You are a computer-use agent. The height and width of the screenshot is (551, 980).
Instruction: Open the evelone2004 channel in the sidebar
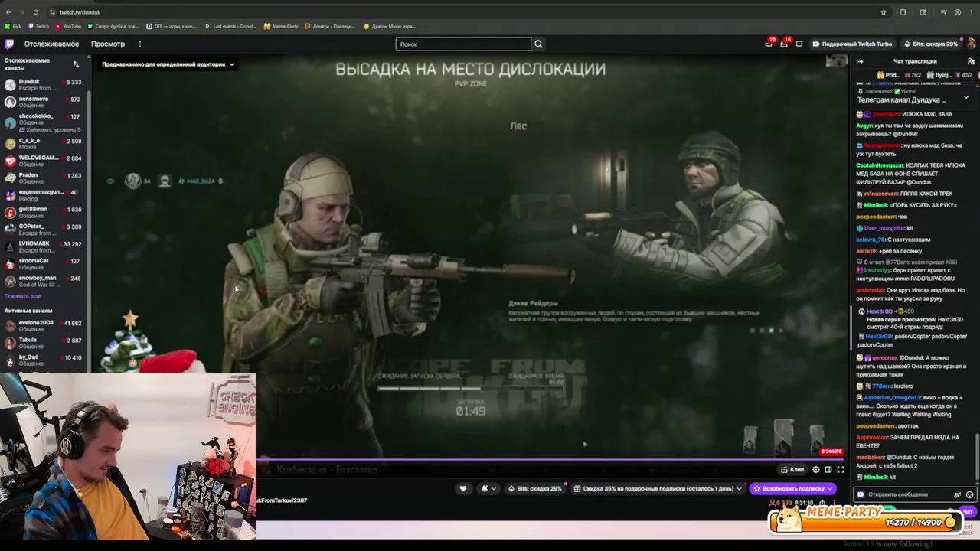[44, 326]
